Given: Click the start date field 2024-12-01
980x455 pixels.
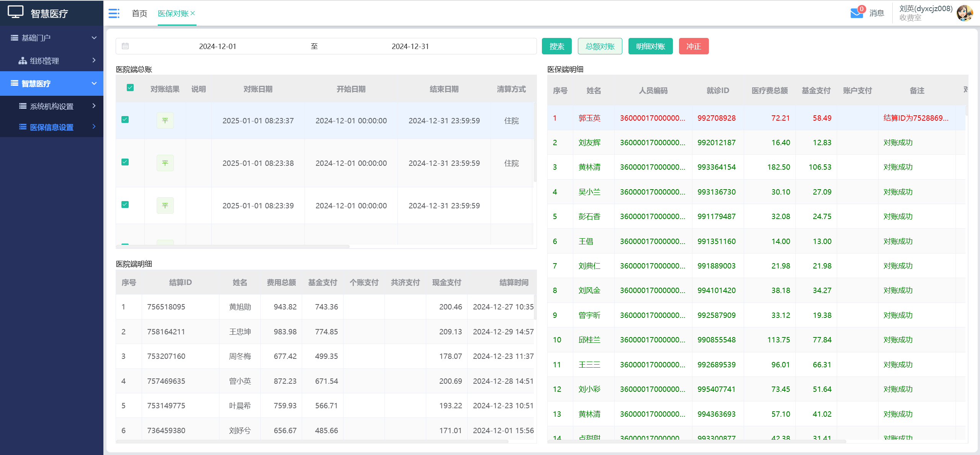Looking at the screenshot, I should pyautogui.click(x=218, y=46).
